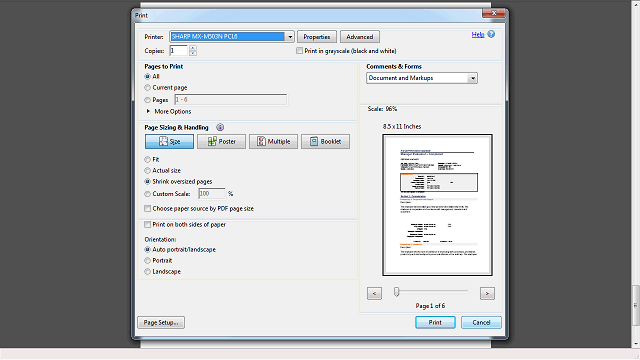The width and height of the screenshot is (640, 360).
Task: Click the page range input field
Action: [x=231, y=100]
